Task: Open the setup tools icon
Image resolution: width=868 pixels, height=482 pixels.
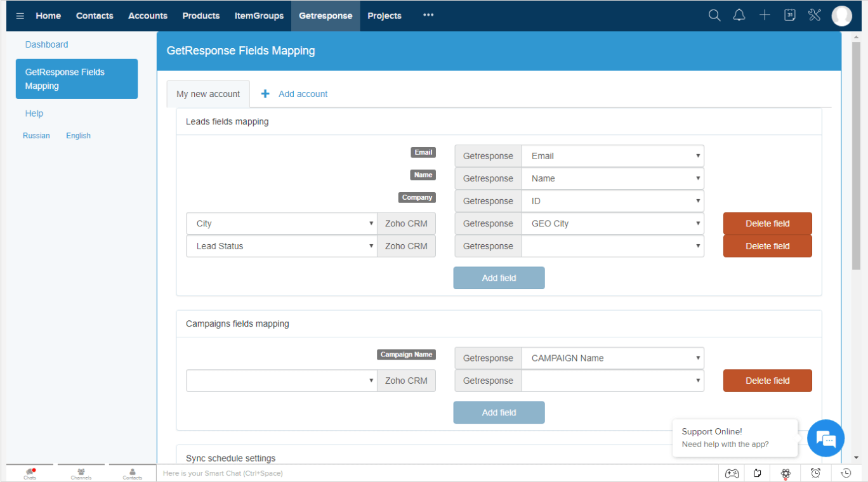Action: [x=814, y=15]
